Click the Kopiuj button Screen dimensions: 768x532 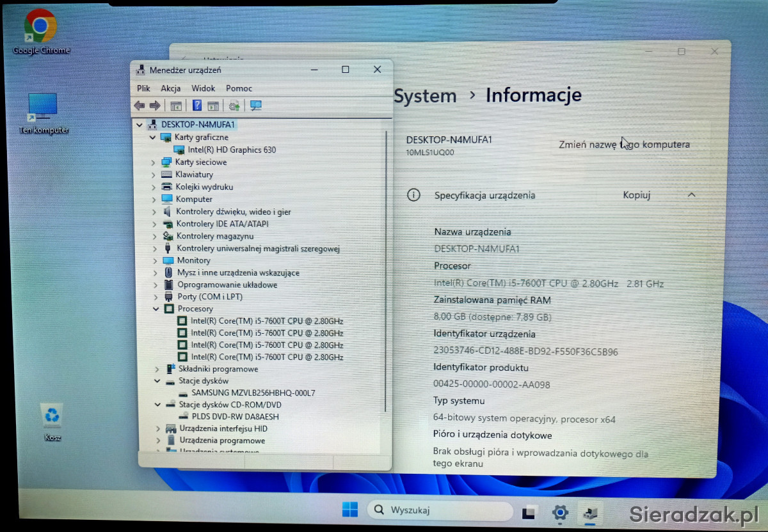click(x=636, y=195)
